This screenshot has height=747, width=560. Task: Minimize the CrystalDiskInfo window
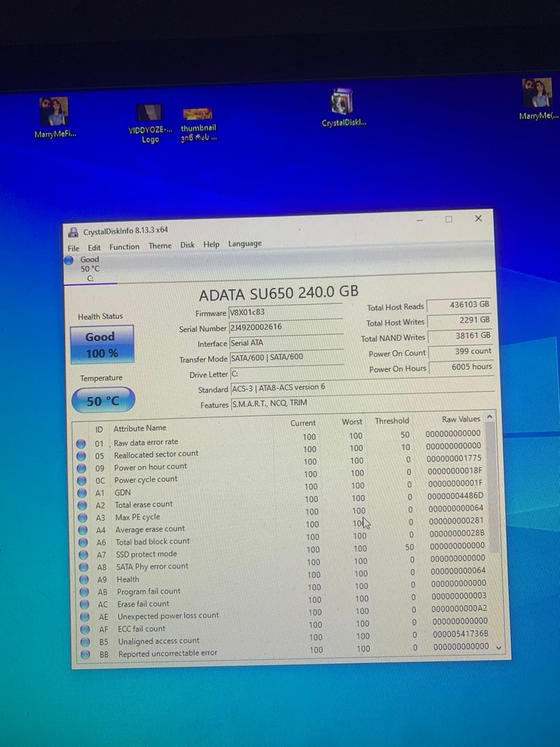coord(419,220)
